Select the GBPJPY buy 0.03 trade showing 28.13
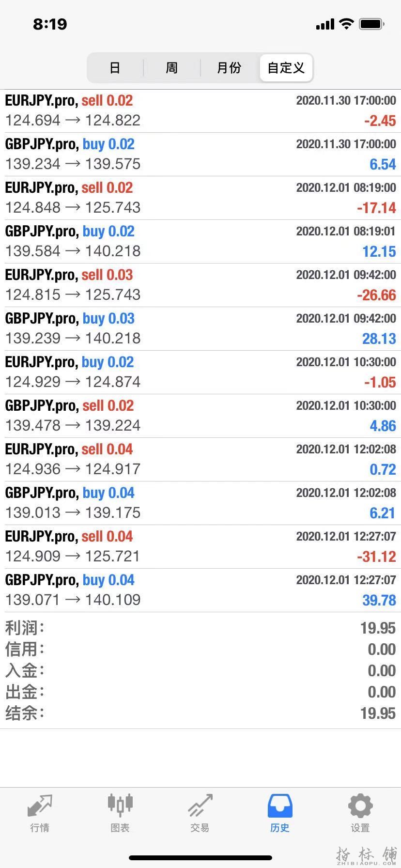The width and height of the screenshot is (401, 868). (x=200, y=329)
